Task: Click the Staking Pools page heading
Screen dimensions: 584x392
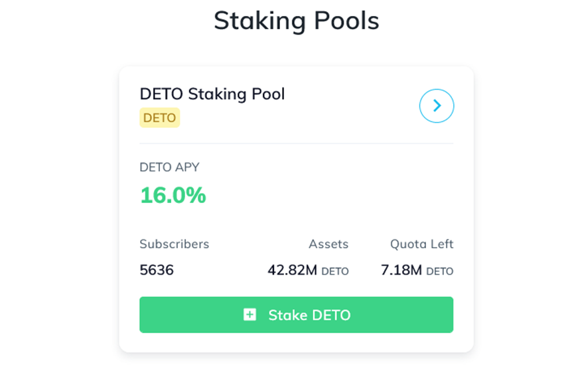Action: (x=296, y=21)
